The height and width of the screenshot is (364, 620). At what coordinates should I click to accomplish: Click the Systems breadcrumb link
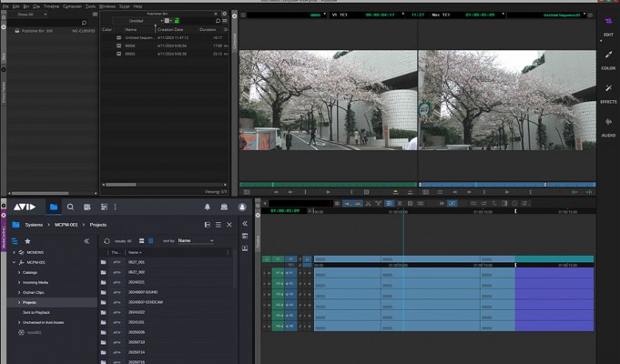34,224
